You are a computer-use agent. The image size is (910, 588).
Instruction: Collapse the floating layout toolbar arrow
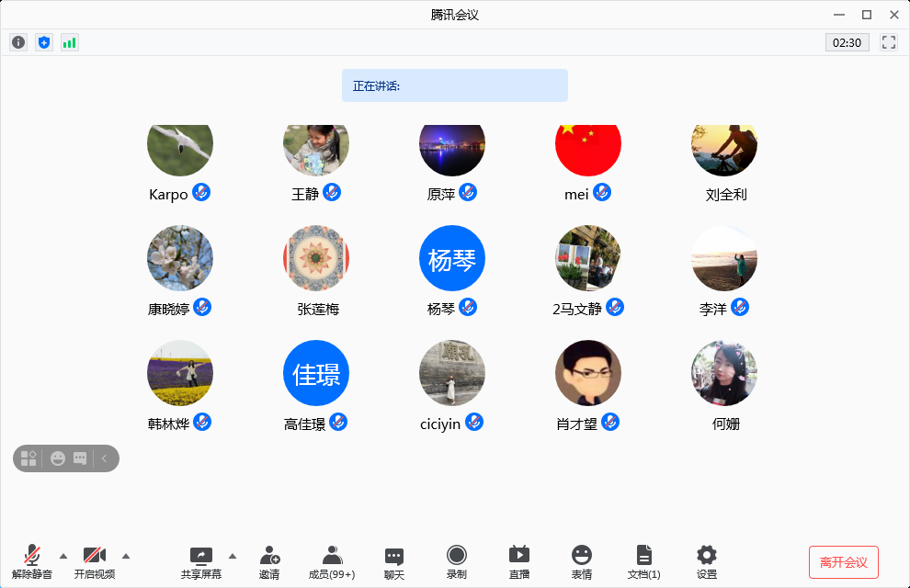105,458
